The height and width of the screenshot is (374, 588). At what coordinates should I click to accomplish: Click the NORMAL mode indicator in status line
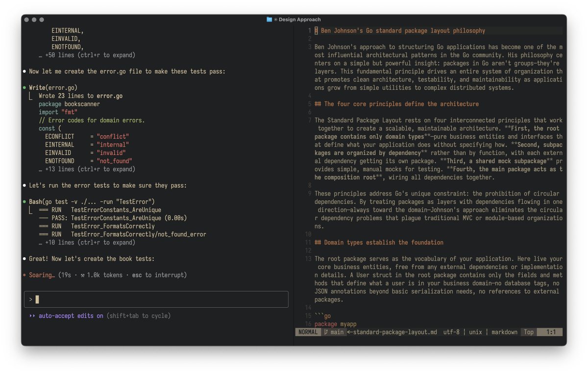[308, 332]
